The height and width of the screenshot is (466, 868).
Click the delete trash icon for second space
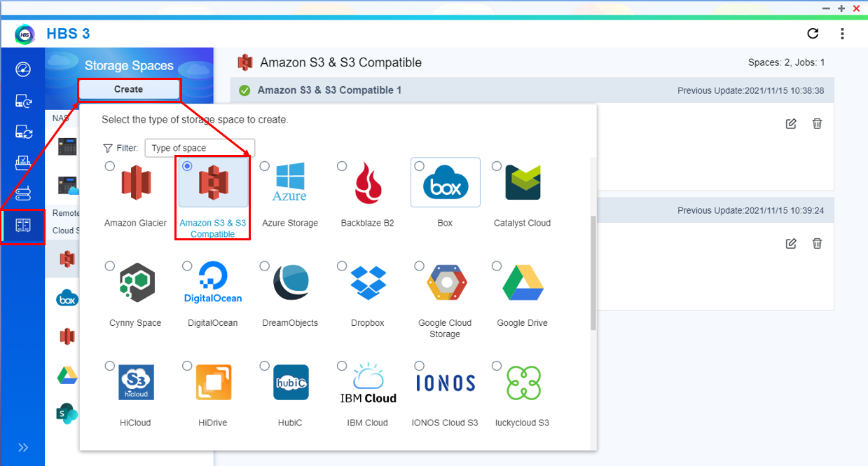pos(817,243)
